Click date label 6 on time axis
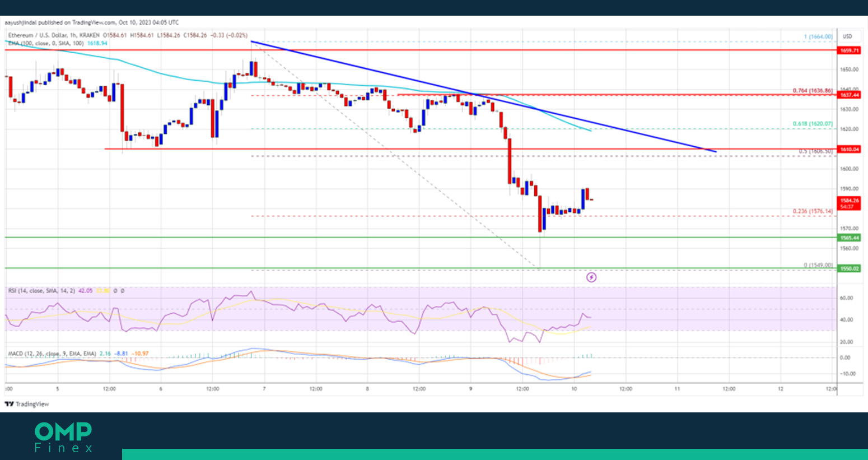Image resolution: width=868 pixels, height=460 pixels. 161,389
